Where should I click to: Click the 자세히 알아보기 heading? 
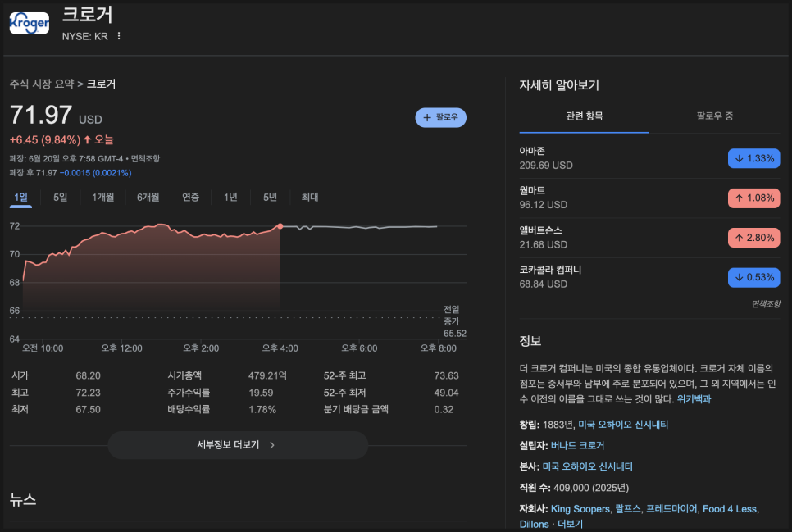(x=559, y=85)
